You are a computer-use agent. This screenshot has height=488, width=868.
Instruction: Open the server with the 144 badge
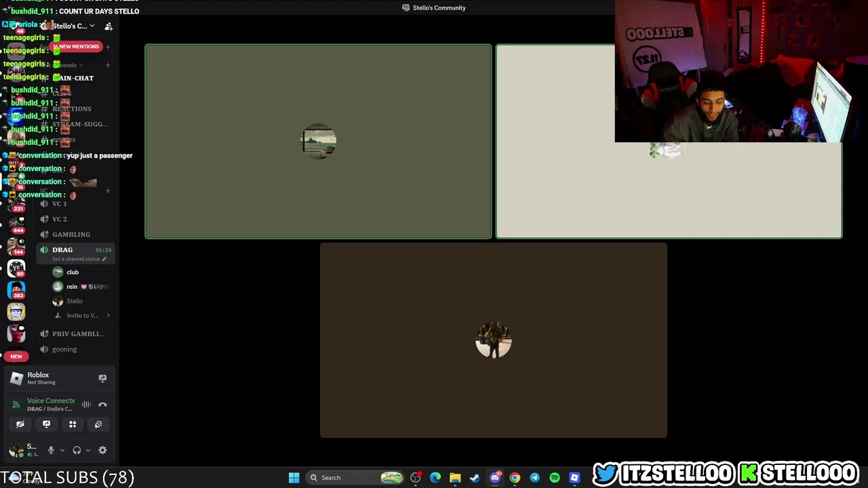coord(16,246)
